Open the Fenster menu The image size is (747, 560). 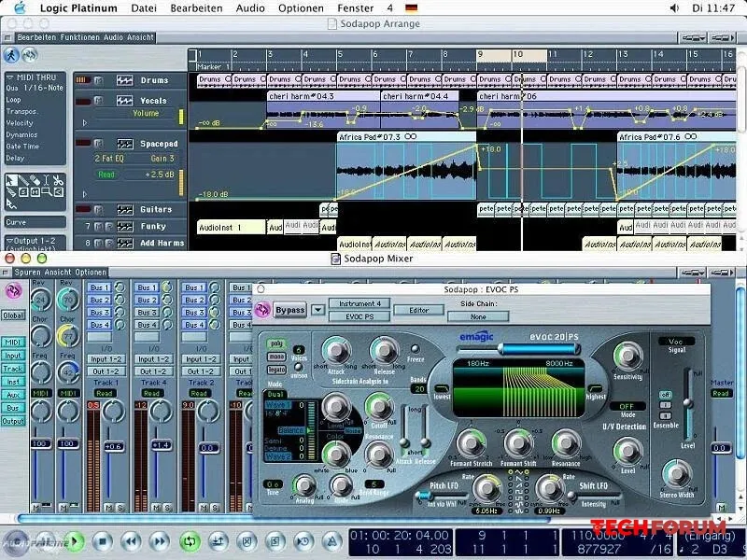(x=356, y=7)
